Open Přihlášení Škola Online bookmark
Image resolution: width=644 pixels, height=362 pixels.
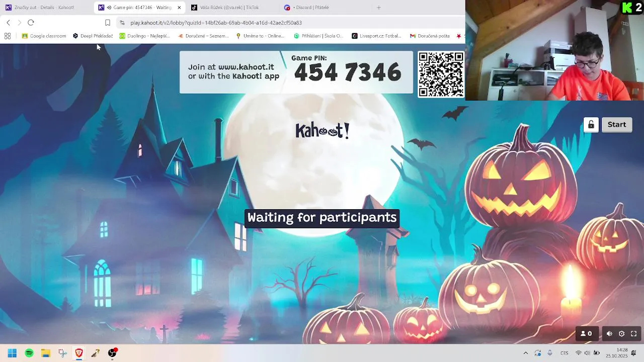click(x=319, y=36)
